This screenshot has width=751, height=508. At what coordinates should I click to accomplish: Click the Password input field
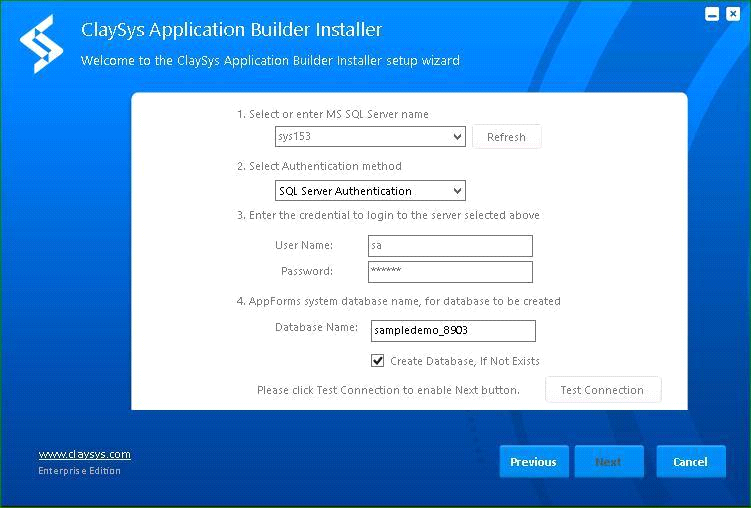pyautogui.click(x=450, y=271)
